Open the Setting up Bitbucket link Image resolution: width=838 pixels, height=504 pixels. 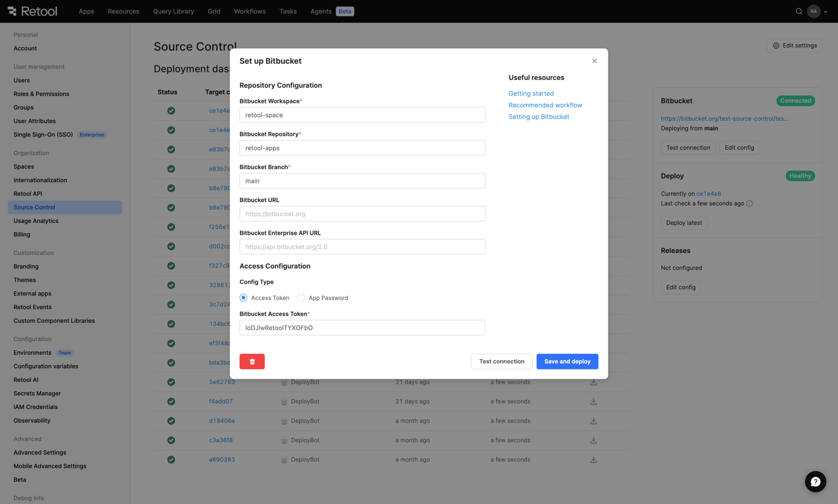point(539,117)
